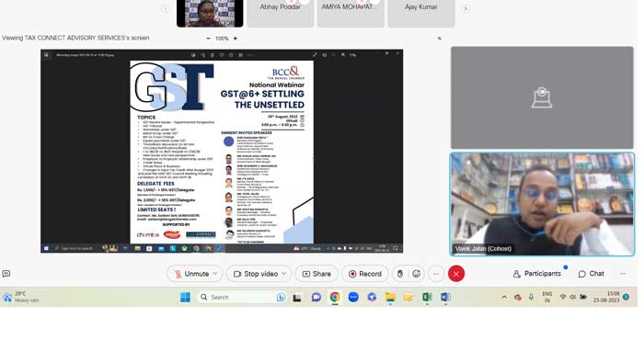Zoom out the shared screen view
Screen dimensions: 644x362
tap(208, 38)
